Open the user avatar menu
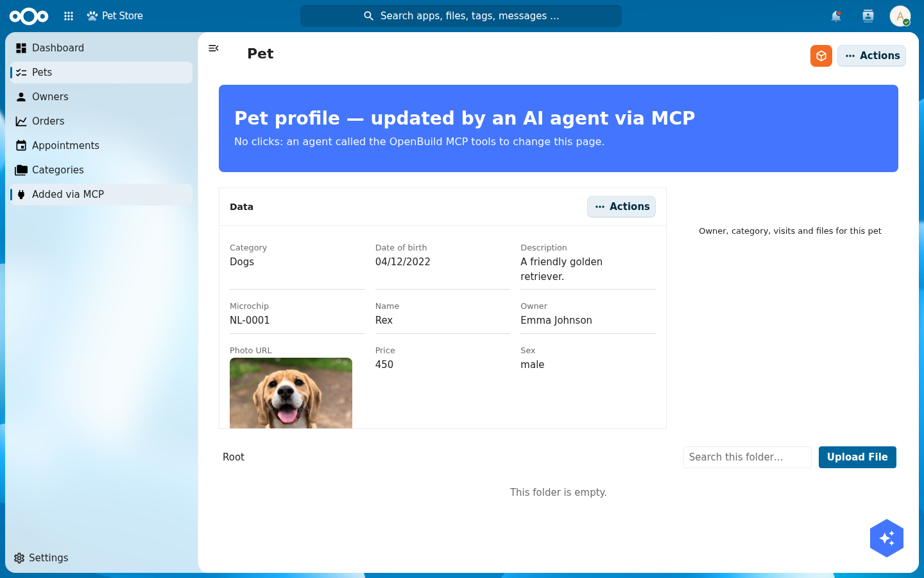This screenshot has width=924, height=578. point(900,16)
